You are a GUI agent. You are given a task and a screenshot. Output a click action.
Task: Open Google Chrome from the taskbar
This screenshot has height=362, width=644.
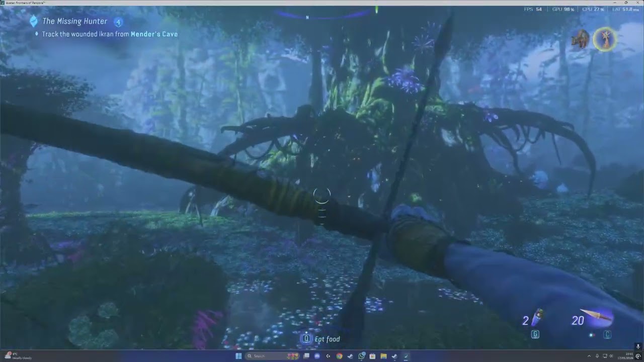click(x=340, y=356)
